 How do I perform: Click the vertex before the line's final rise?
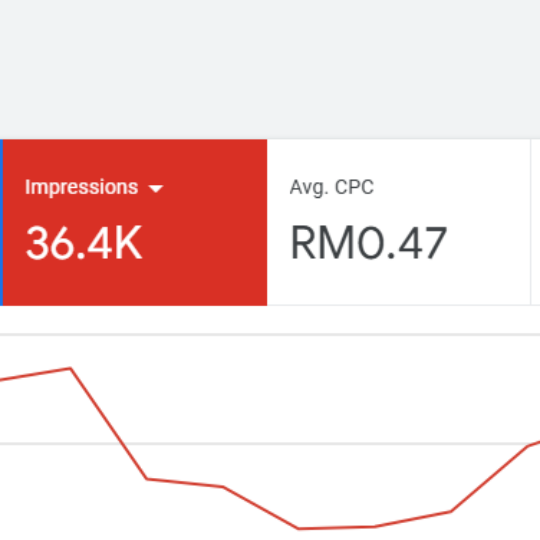click(451, 512)
